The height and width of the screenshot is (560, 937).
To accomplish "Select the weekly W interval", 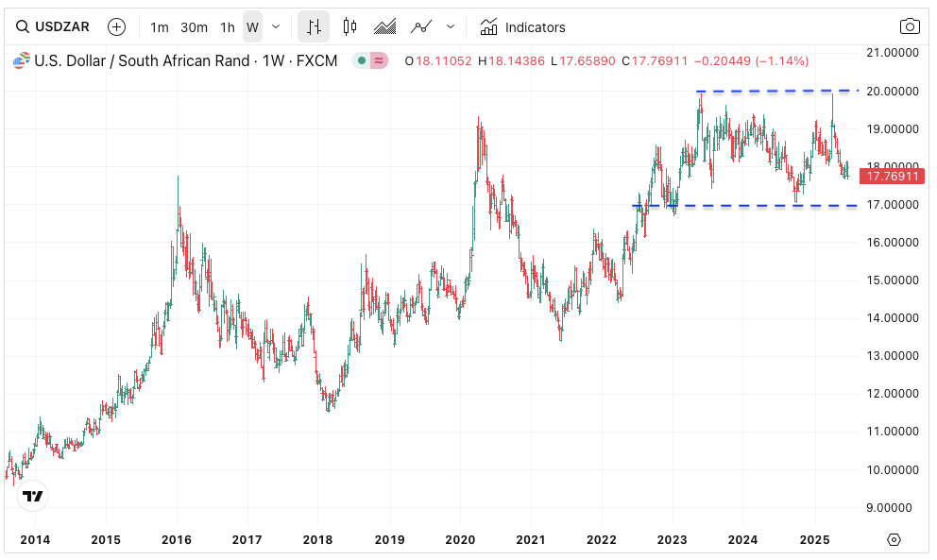I will click(252, 27).
